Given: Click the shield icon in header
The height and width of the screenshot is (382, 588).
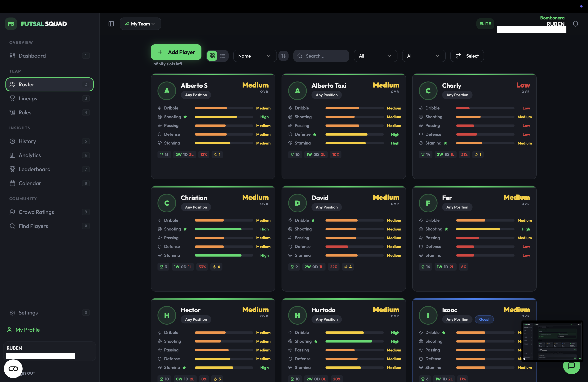Looking at the screenshot, I should click(x=575, y=24).
